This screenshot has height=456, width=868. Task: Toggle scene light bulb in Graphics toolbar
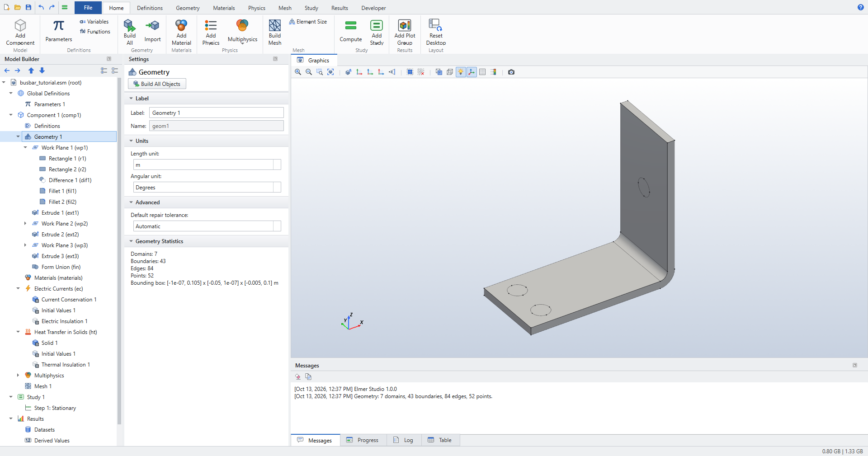point(461,72)
